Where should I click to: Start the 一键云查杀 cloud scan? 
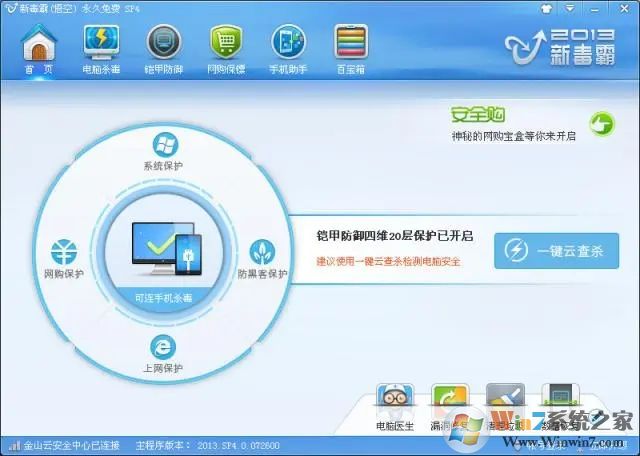click(556, 251)
